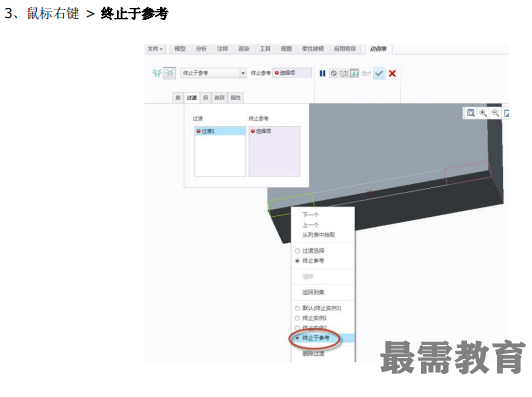The height and width of the screenshot is (397, 532).
Task: Click the unattached preview icon
Action: tap(344, 73)
